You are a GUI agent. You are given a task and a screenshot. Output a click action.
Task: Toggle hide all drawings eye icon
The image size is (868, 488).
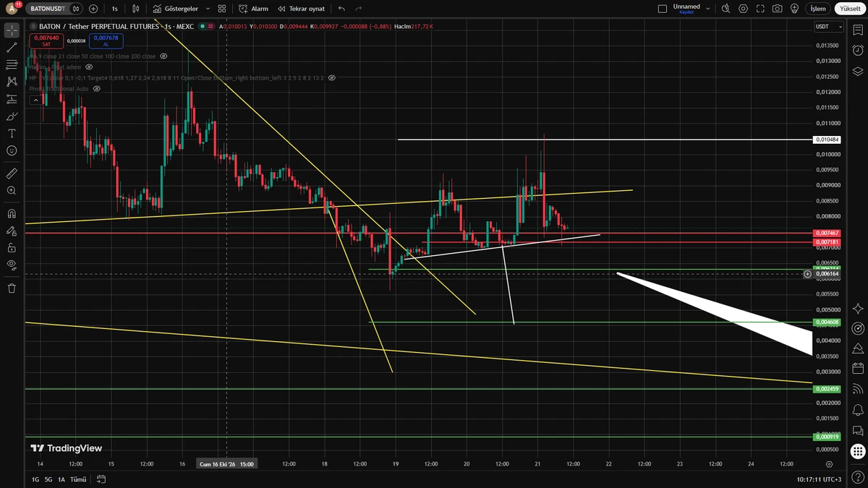click(12, 265)
